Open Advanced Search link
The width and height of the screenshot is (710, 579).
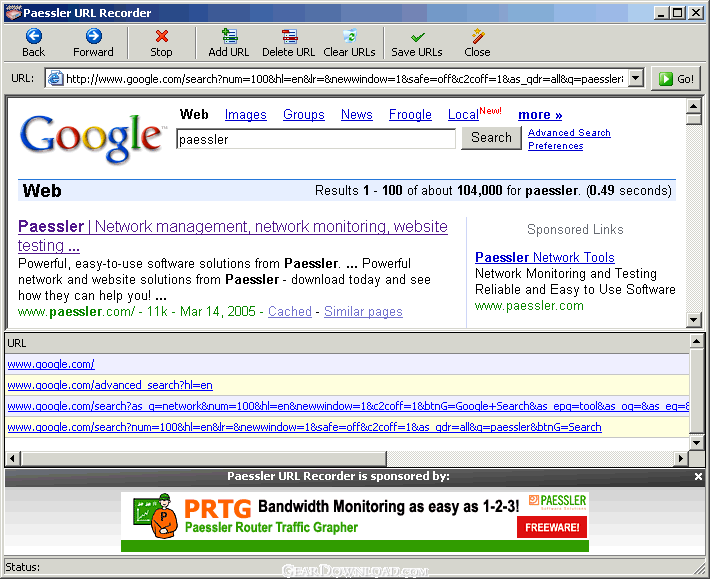click(569, 133)
